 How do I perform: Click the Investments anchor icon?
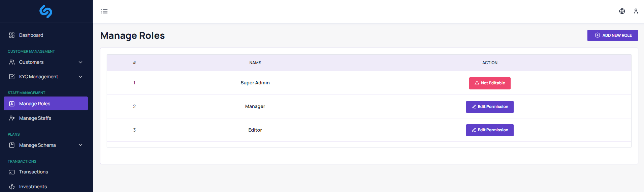tap(12, 187)
